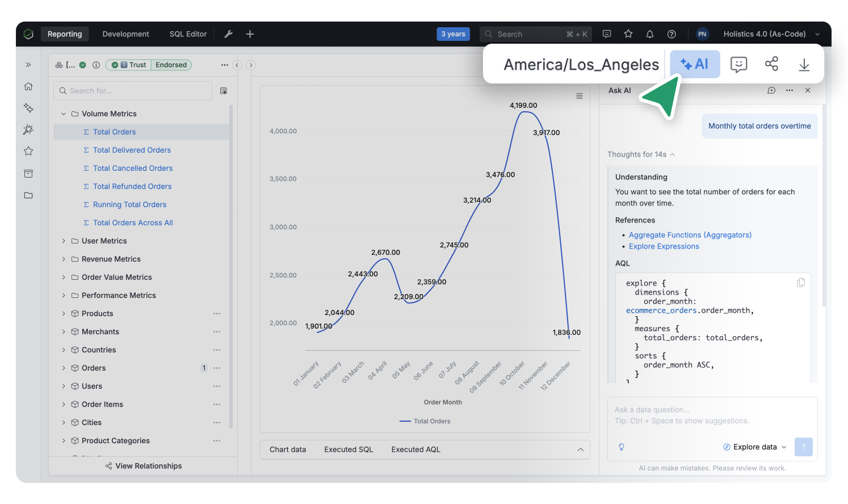The height and width of the screenshot is (504, 848).
Task: Switch to the SQL Editor tab
Action: coord(188,34)
